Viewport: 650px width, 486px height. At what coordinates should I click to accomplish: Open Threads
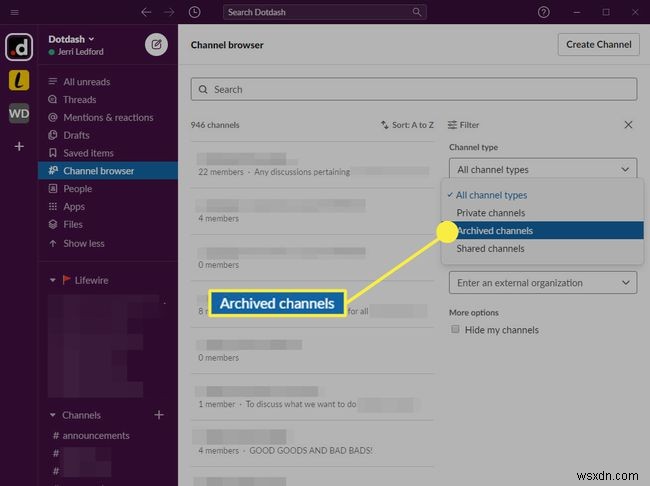(108, 100)
